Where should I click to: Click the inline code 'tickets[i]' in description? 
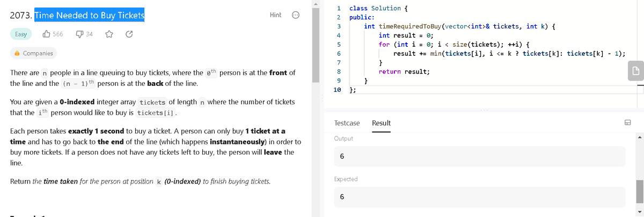pyautogui.click(x=156, y=112)
